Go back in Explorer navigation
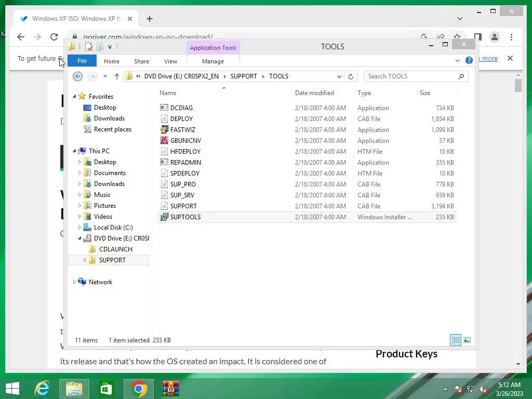 tap(77, 76)
